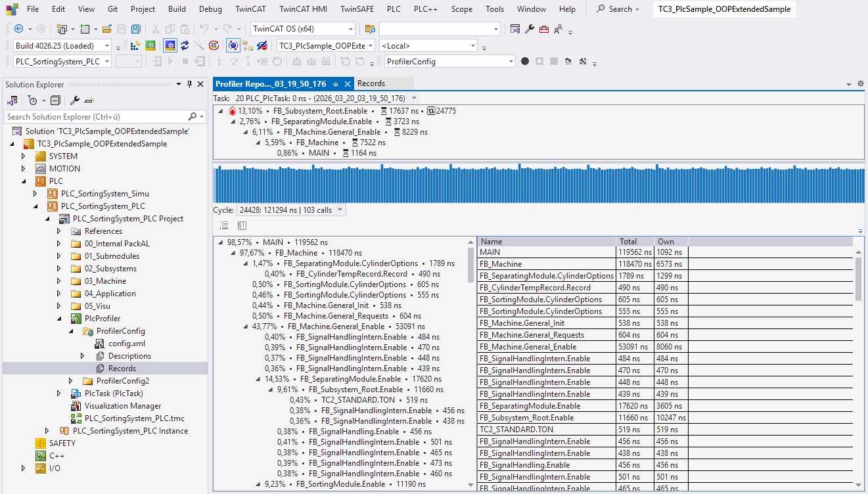The width and height of the screenshot is (868, 494).
Task: Click the Activate Configuration icon
Action: 135,45
